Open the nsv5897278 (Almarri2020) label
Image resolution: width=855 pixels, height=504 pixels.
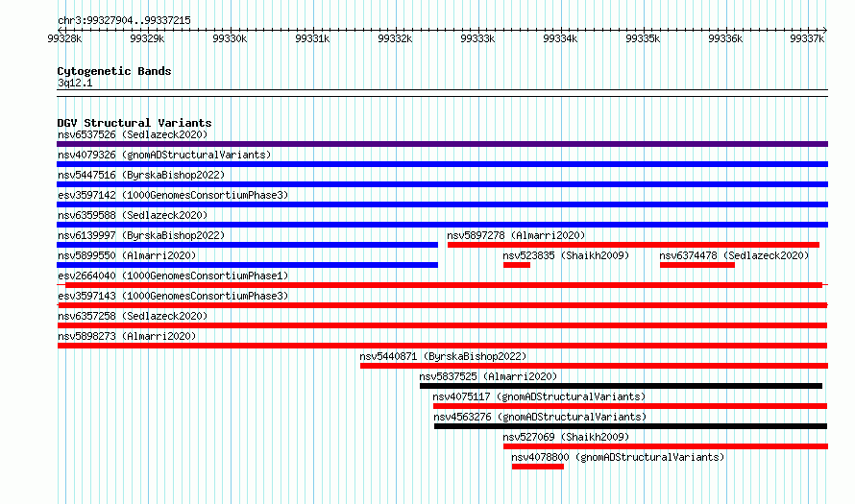click(516, 235)
